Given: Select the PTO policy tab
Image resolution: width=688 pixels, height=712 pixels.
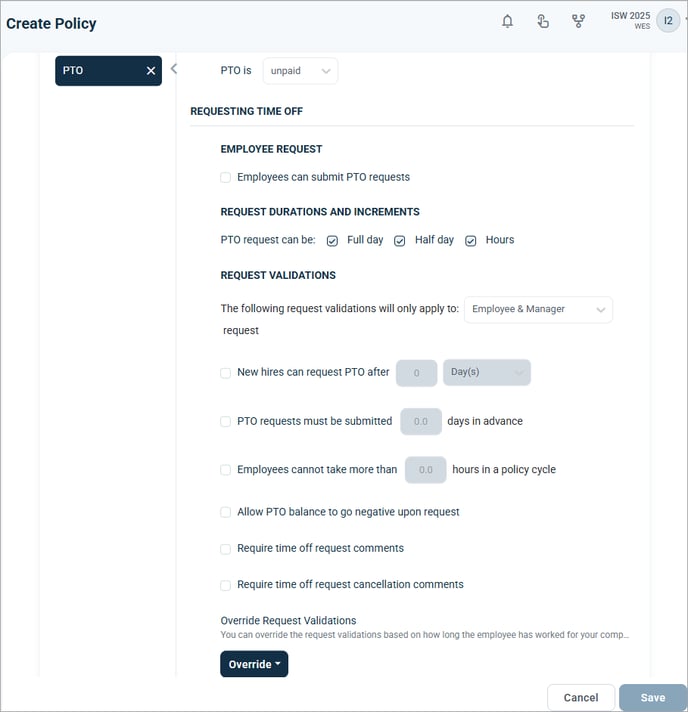Looking at the screenshot, I should (x=108, y=71).
